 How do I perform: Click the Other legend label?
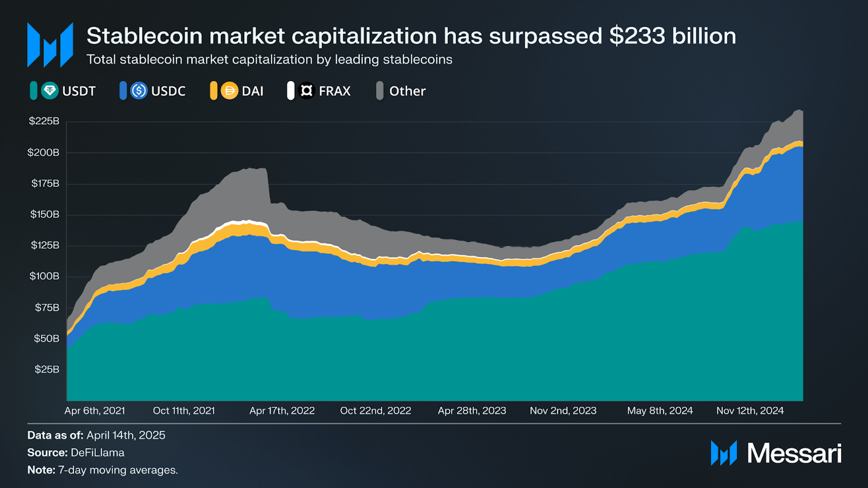(407, 91)
